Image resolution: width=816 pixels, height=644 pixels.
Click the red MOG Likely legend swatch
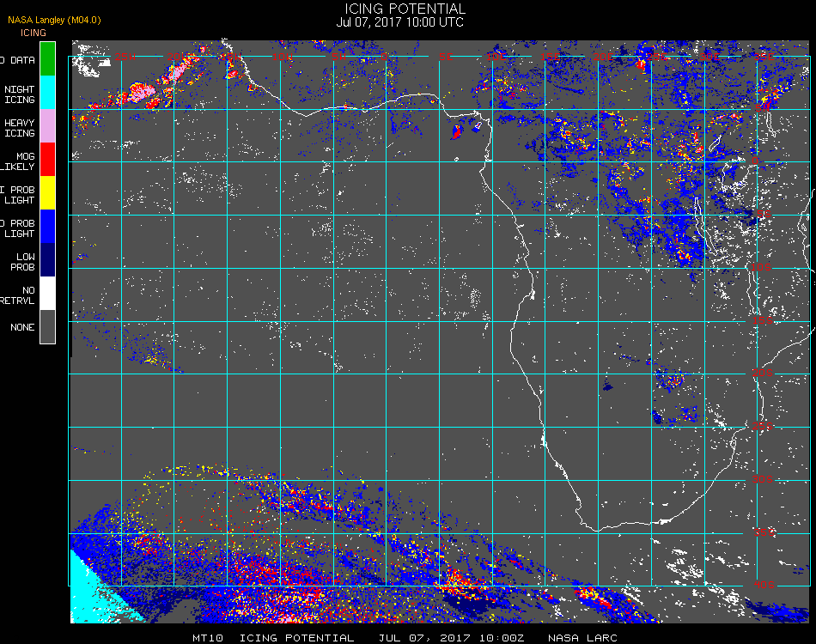point(47,159)
